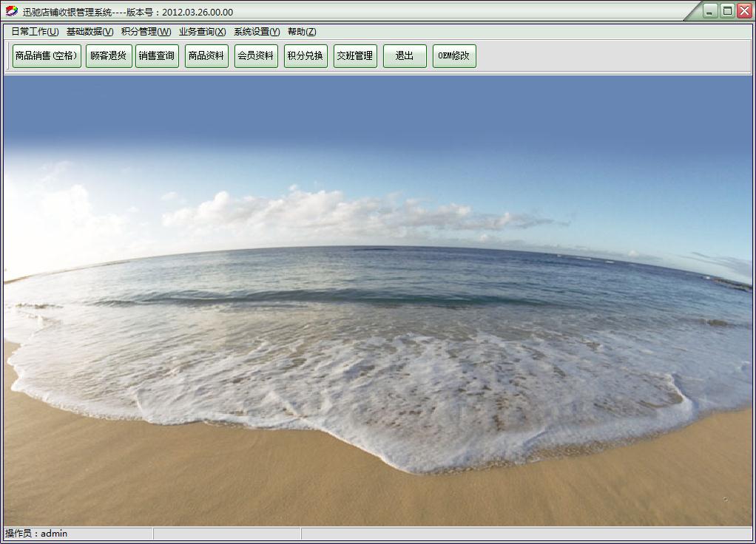Screen dimensions: 756x544
Task: Select the 商品资料 toolbar button
Action: 207,56
